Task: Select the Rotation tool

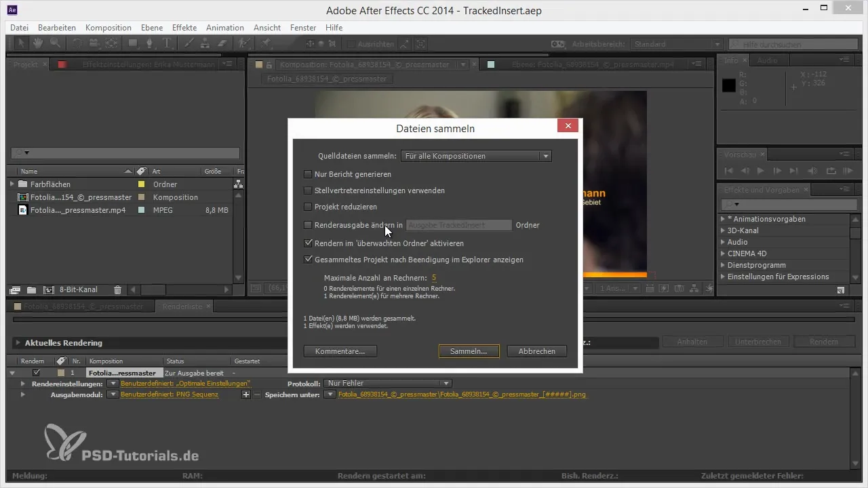Action: point(78,43)
